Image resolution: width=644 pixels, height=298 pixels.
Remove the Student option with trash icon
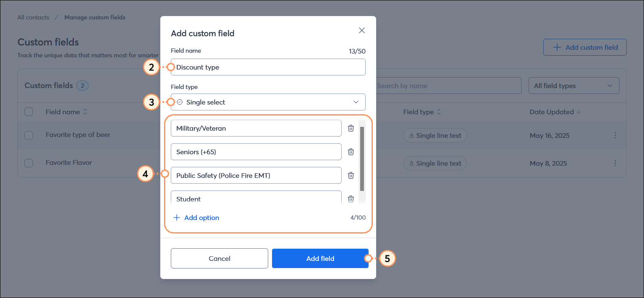tap(351, 199)
